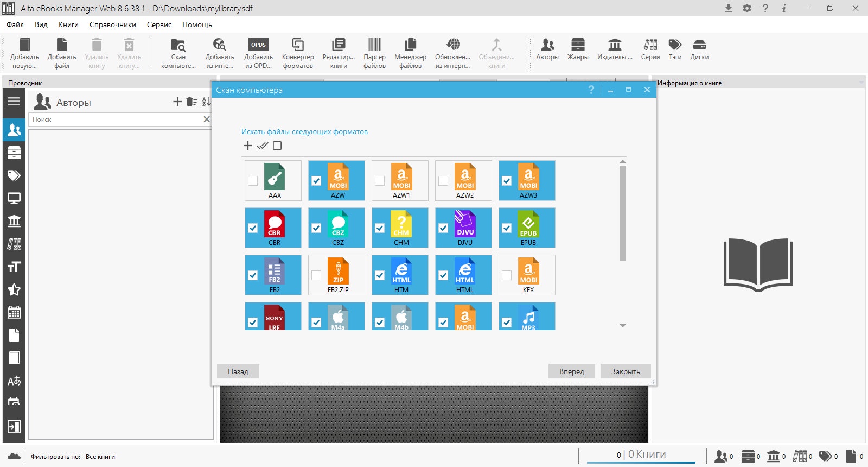
Task: Click the add format plus icon
Action: tap(248, 146)
